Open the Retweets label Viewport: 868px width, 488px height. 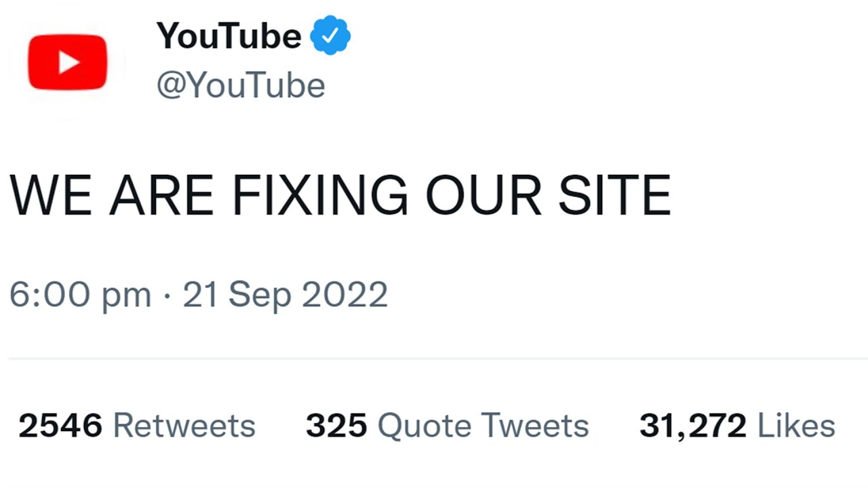coord(184,426)
